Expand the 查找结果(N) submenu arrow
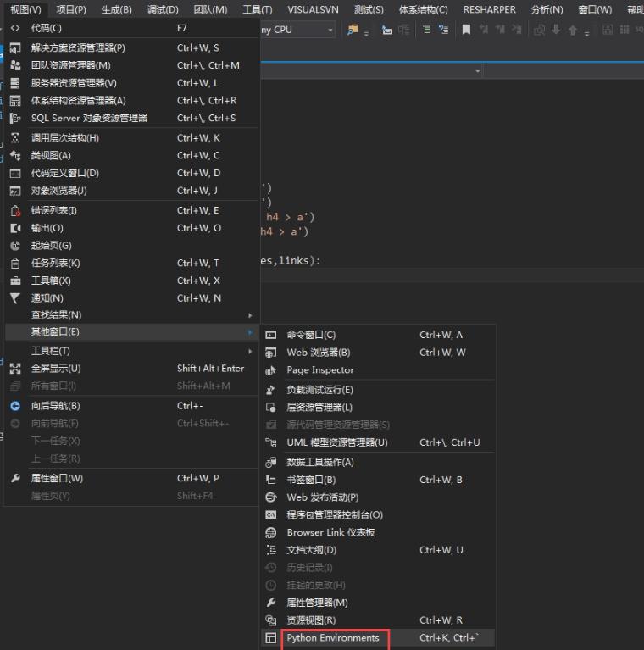Image resolution: width=644 pixels, height=650 pixels. tap(250, 315)
